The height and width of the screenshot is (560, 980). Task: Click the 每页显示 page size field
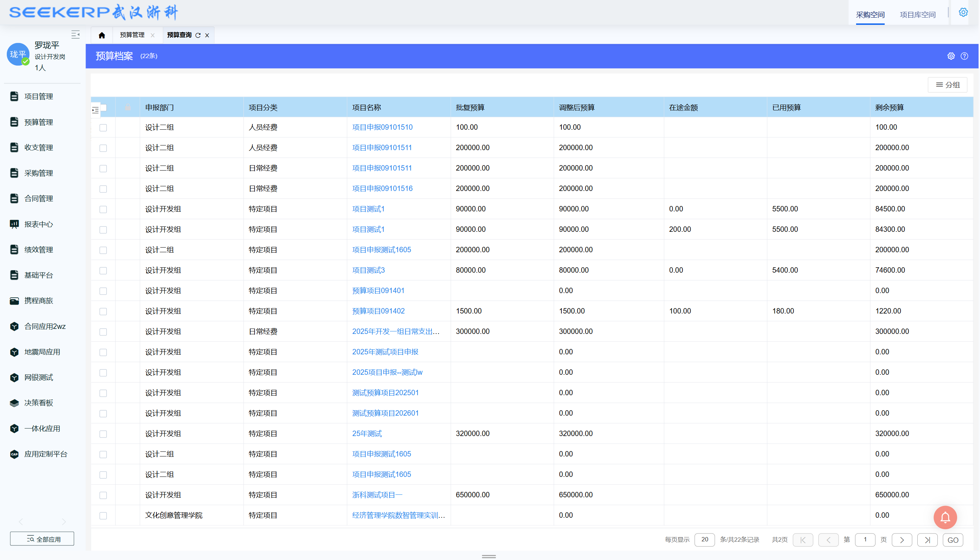tap(704, 540)
